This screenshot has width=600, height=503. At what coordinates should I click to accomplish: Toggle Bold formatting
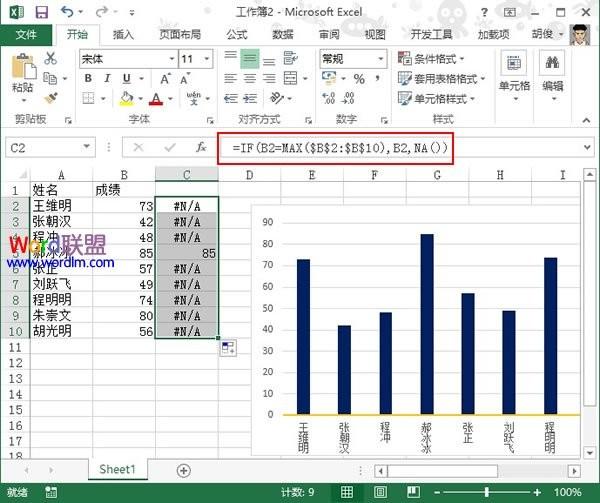[88, 79]
